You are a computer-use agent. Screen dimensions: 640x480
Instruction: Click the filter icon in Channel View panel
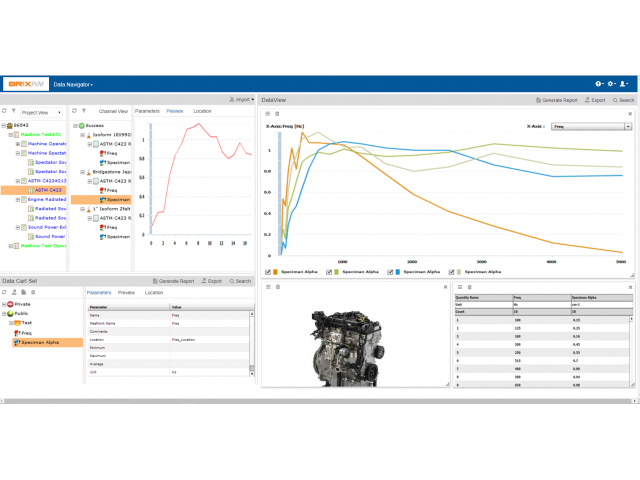(86, 112)
